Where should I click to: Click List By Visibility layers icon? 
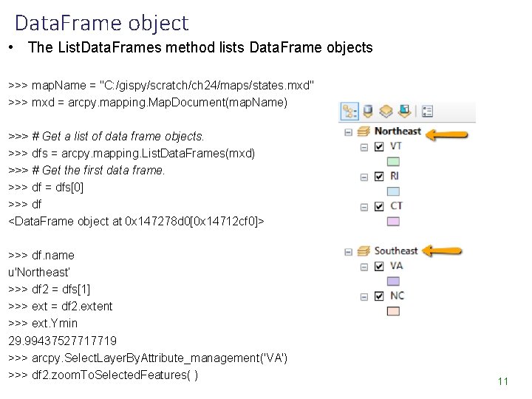click(x=385, y=112)
